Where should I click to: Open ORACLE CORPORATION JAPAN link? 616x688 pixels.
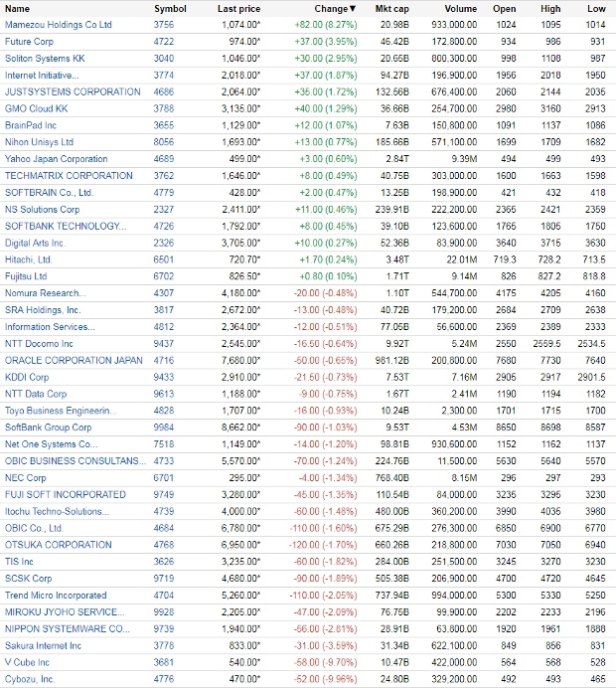coord(74,360)
